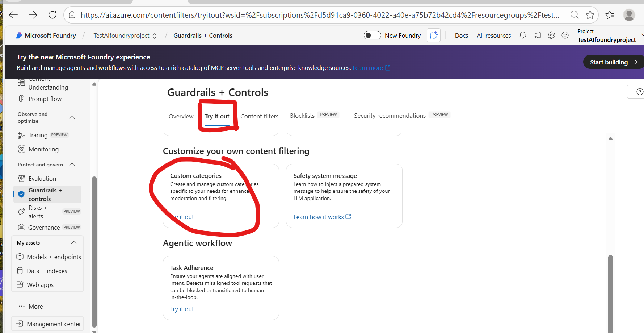Open All resources in the header
Viewport: 644px width, 333px height.
point(494,36)
